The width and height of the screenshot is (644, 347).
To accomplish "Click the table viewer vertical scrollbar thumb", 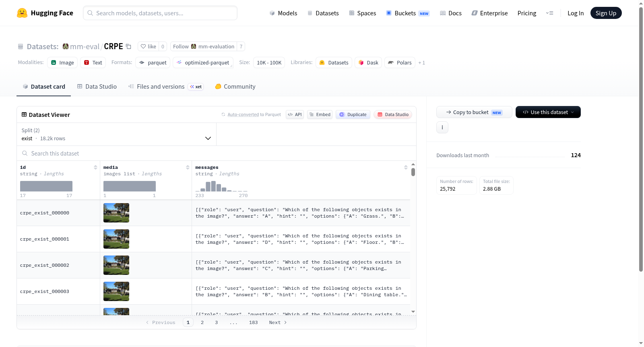I will 413,172.
